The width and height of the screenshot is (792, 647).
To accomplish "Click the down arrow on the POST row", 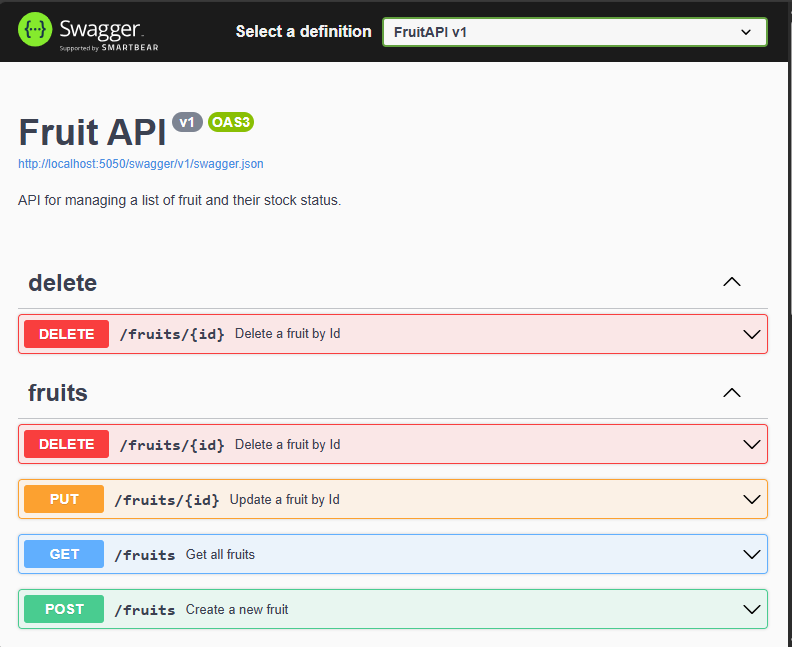I will [x=752, y=609].
